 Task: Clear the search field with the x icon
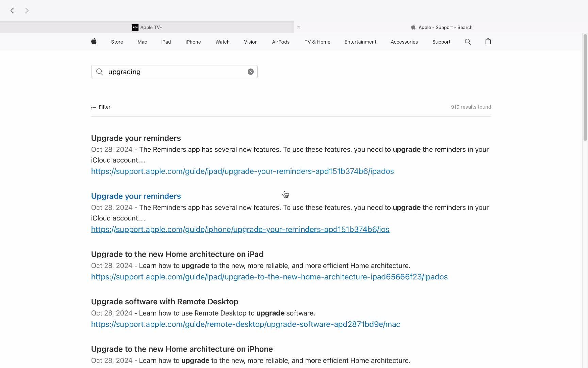tap(251, 72)
